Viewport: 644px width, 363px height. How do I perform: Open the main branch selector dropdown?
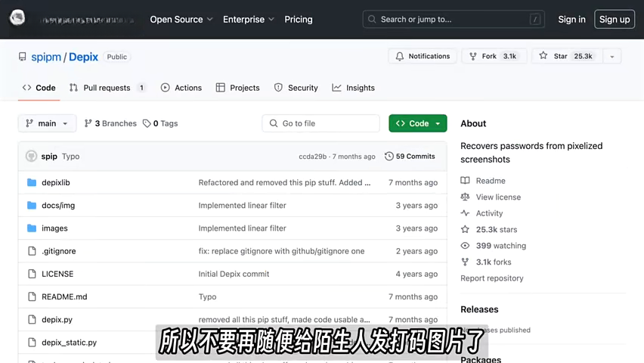pyautogui.click(x=47, y=123)
